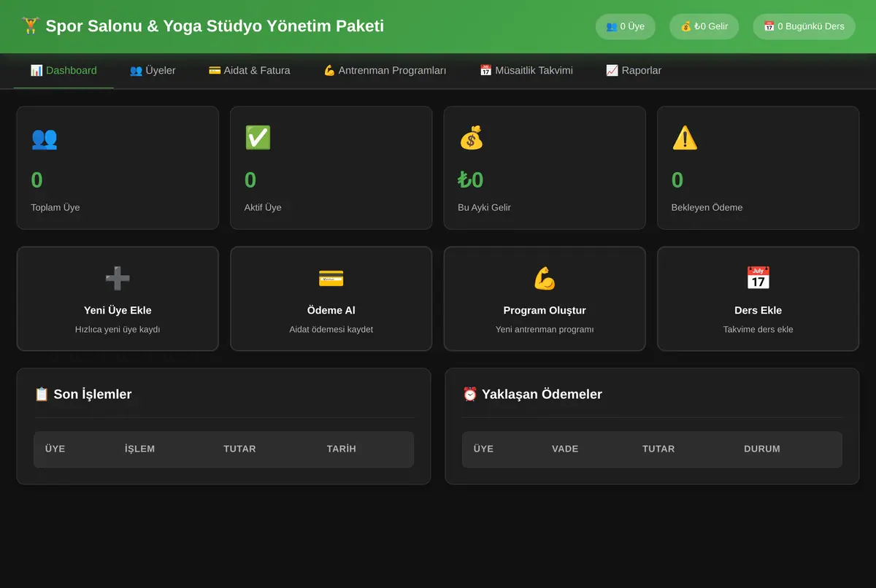
Task: Click the card icon on Aidat & Fatura tab
Action: click(215, 71)
